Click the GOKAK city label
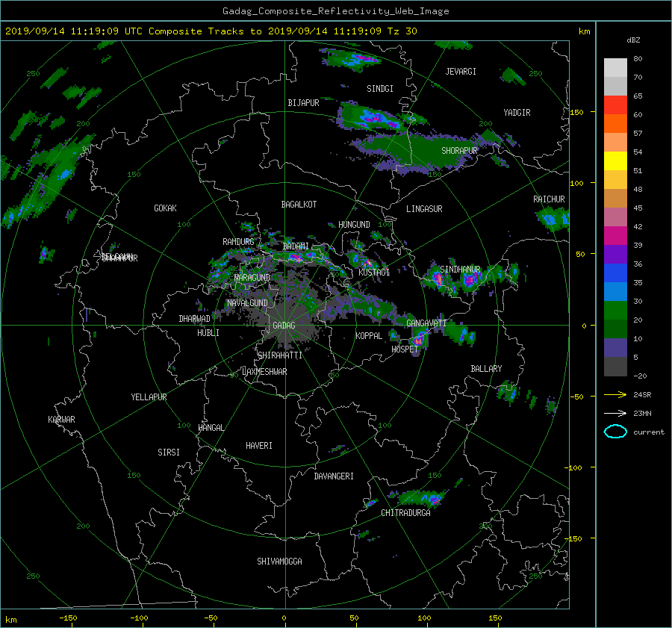 tap(165, 208)
